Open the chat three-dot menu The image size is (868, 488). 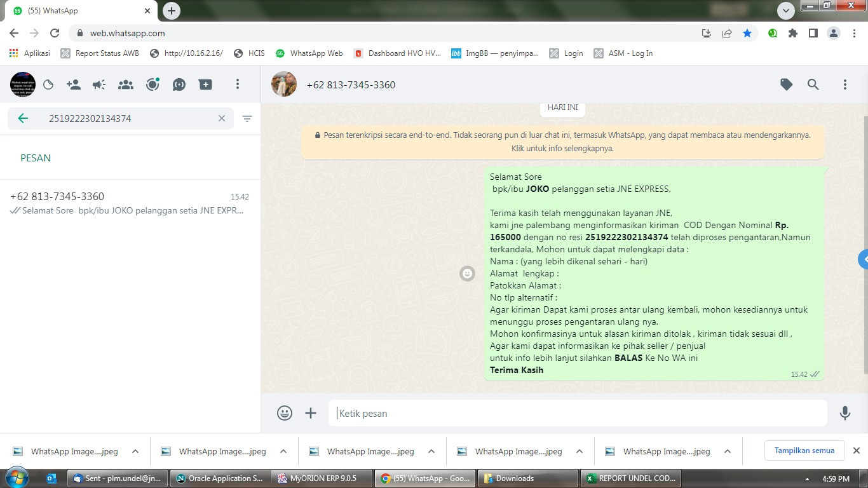point(845,85)
